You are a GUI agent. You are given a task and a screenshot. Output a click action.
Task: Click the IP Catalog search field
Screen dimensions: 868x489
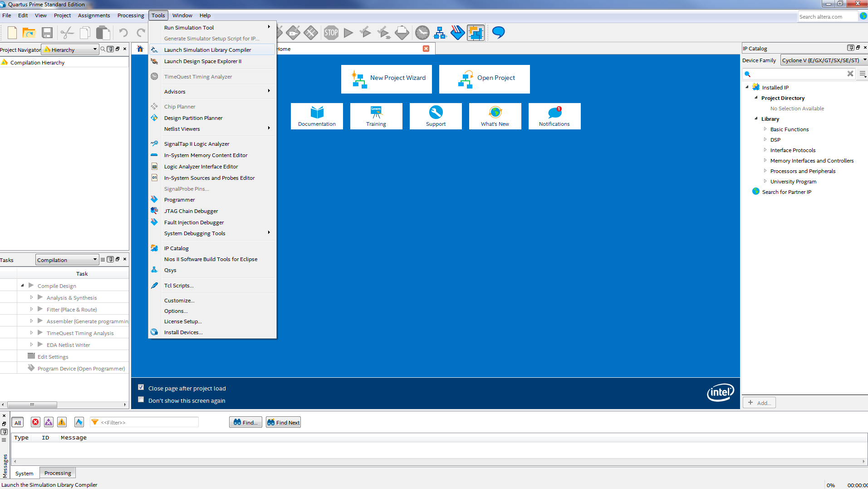point(799,74)
